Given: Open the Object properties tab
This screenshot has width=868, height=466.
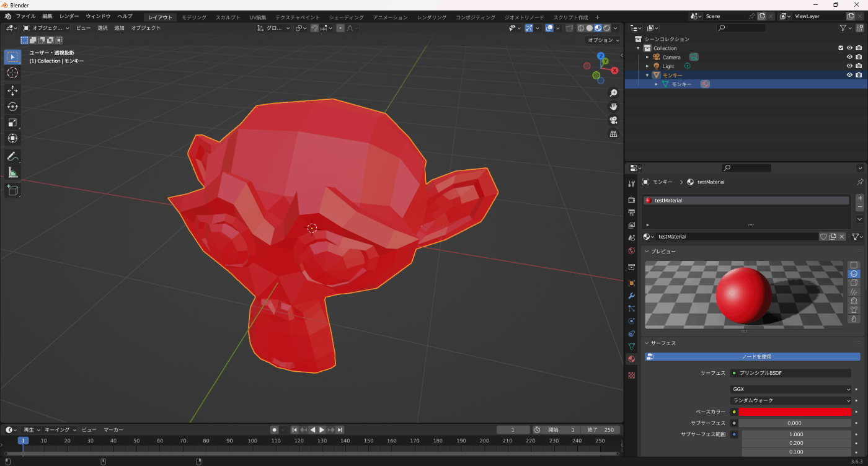Looking at the screenshot, I should tap(631, 283).
